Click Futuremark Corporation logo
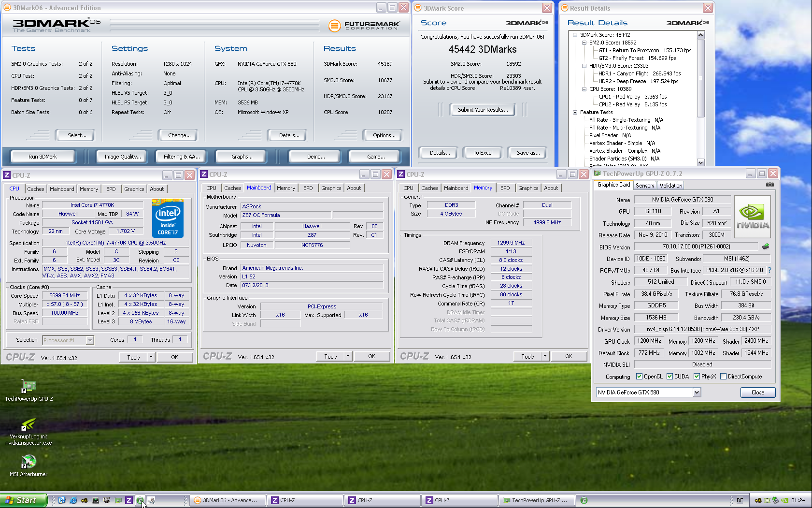 (x=364, y=26)
